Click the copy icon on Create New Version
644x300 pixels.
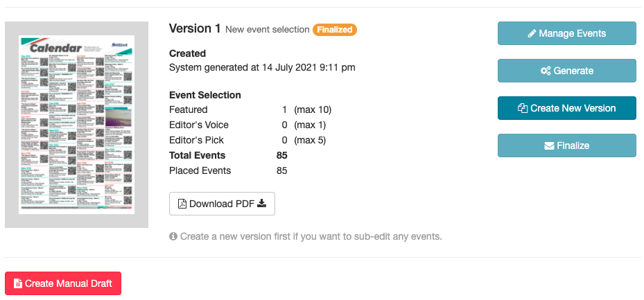click(x=523, y=108)
